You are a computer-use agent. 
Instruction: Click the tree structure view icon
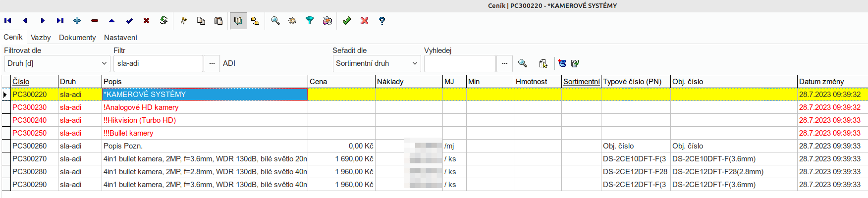pos(255,21)
